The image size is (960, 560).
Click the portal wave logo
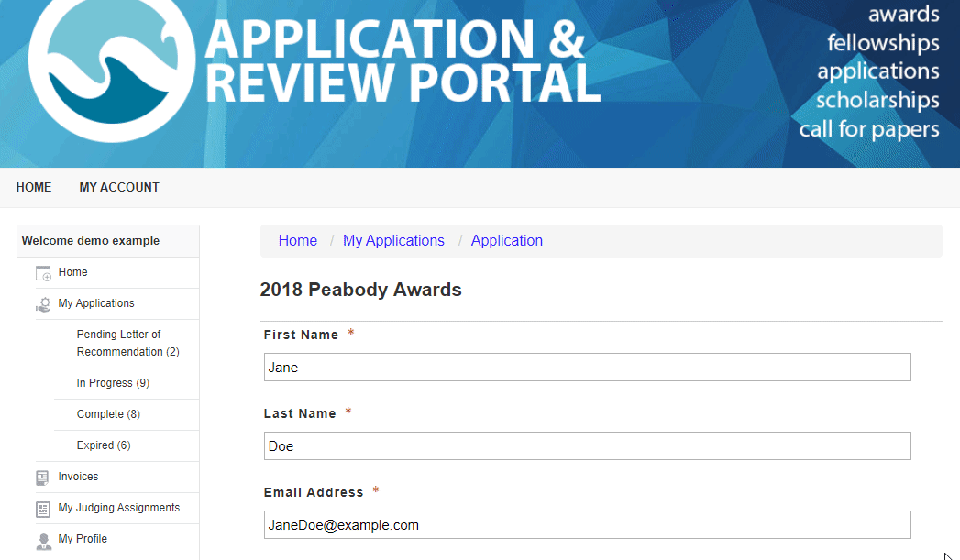click(112, 66)
